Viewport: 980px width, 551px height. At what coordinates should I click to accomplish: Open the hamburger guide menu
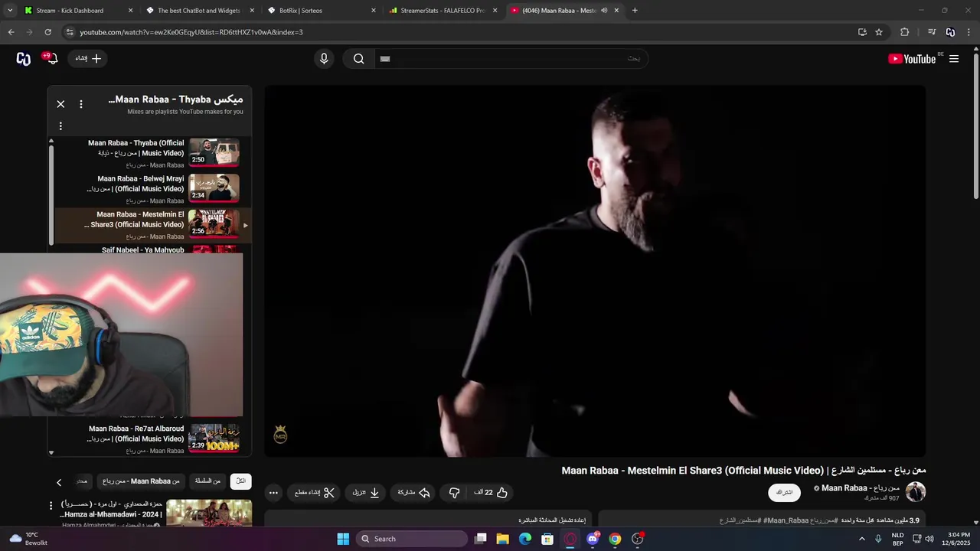[x=954, y=59]
